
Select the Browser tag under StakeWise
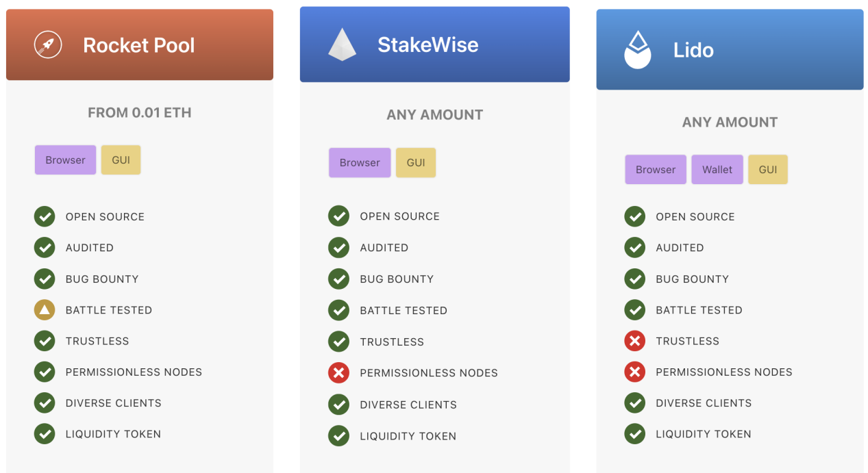[360, 163]
